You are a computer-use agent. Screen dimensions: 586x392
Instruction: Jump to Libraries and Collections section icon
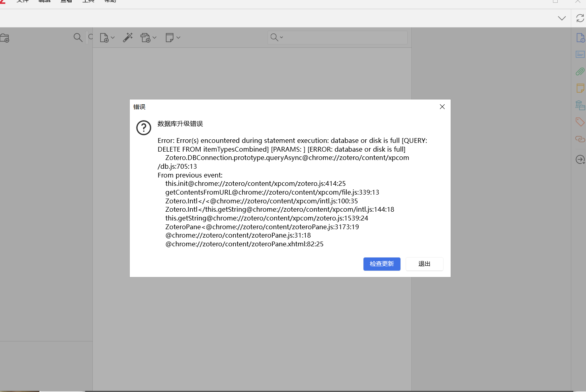(x=580, y=105)
